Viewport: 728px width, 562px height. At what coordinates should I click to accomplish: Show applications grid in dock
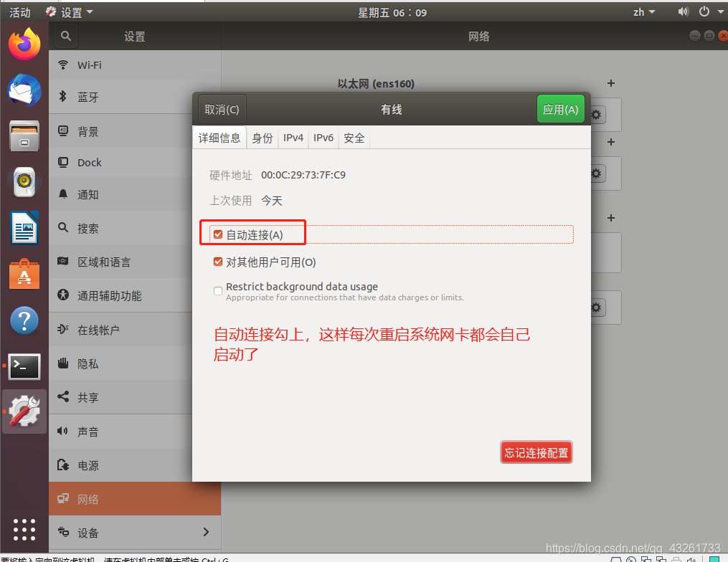24,530
